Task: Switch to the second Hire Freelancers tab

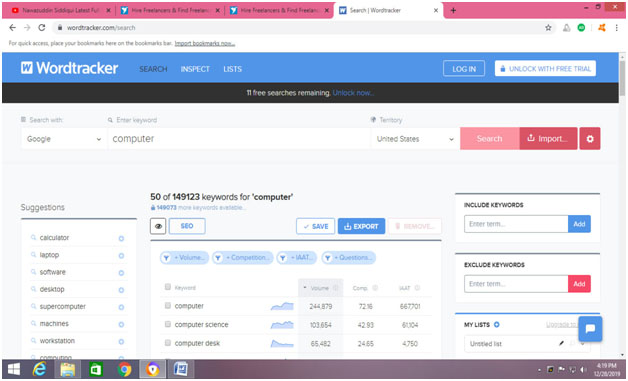Action: [280, 10]
